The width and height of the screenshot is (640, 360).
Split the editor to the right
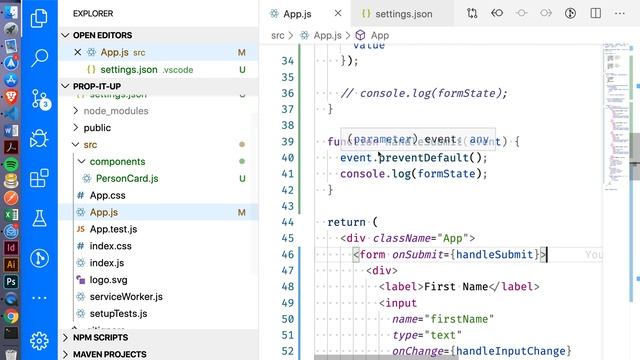[x=596, y=13]
